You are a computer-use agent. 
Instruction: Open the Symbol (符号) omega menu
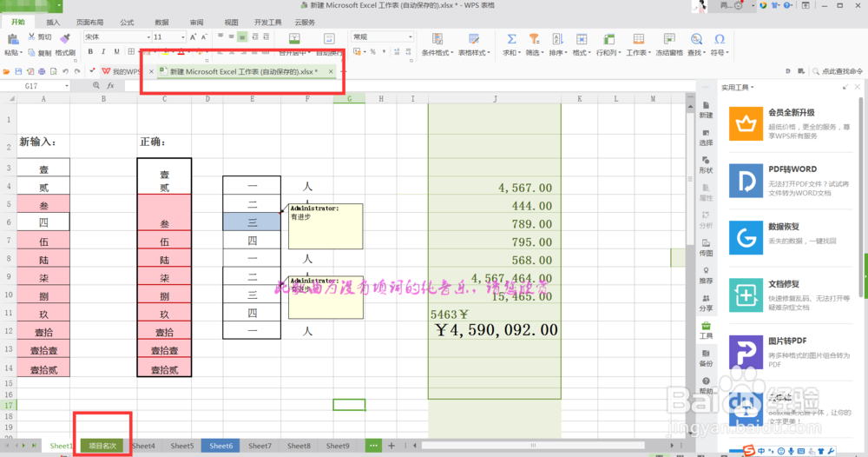[x=719, y=45]
